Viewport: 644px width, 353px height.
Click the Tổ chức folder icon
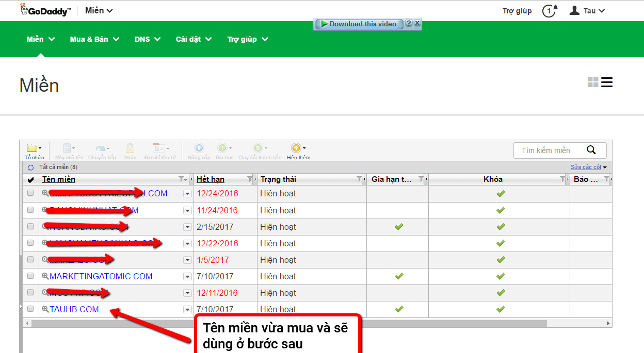[x=32, y=148]
